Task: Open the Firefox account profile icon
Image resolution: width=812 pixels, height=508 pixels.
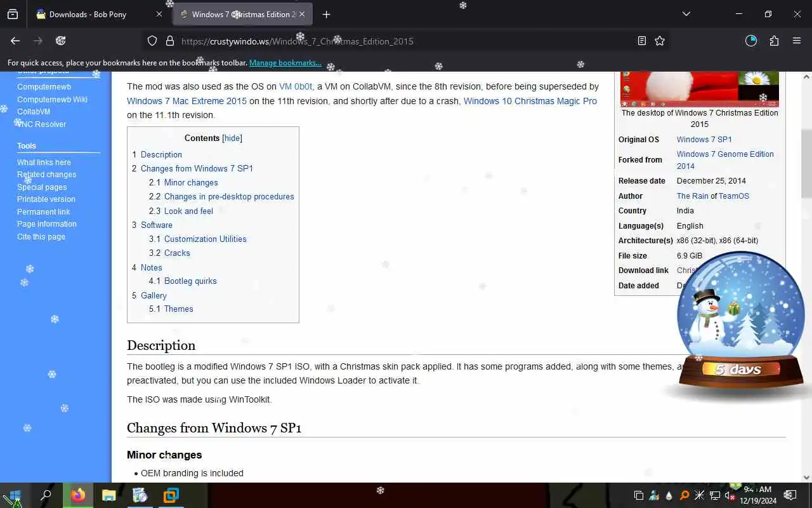Action: pos(751,41)
